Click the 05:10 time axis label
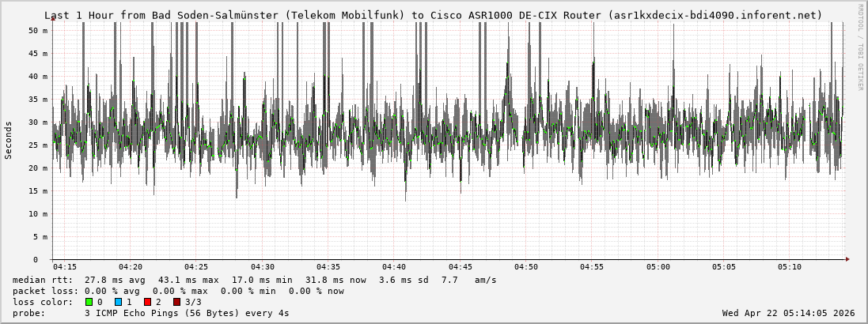This screenshot has height=324, width=868. coord(790,267)
